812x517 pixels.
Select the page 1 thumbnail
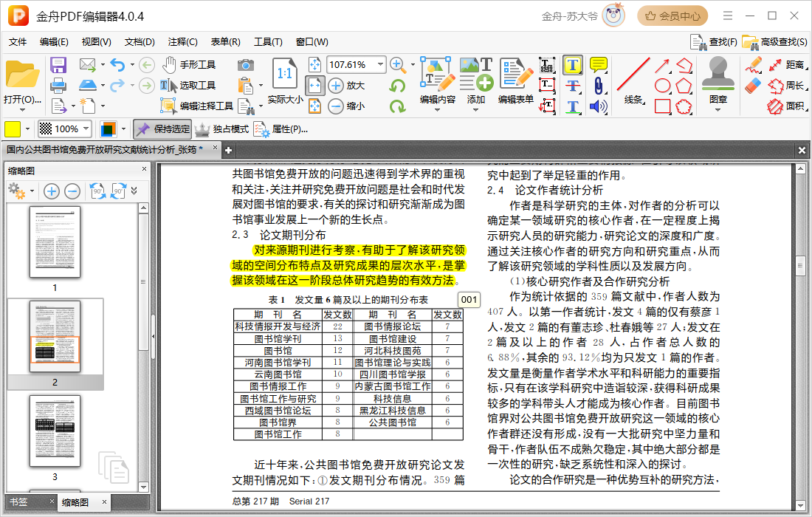pos(55,242)
